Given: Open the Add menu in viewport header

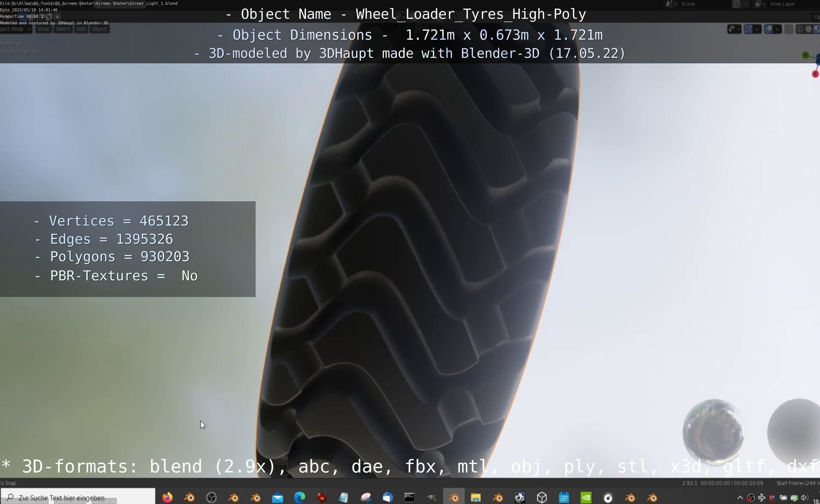Looking at the screenshot, I should point(81,29).
